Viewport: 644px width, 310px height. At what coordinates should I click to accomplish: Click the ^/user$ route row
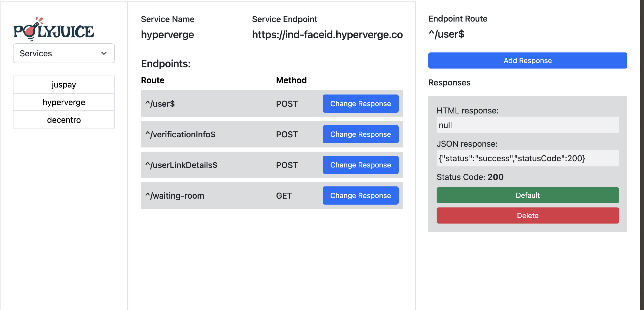272,104
